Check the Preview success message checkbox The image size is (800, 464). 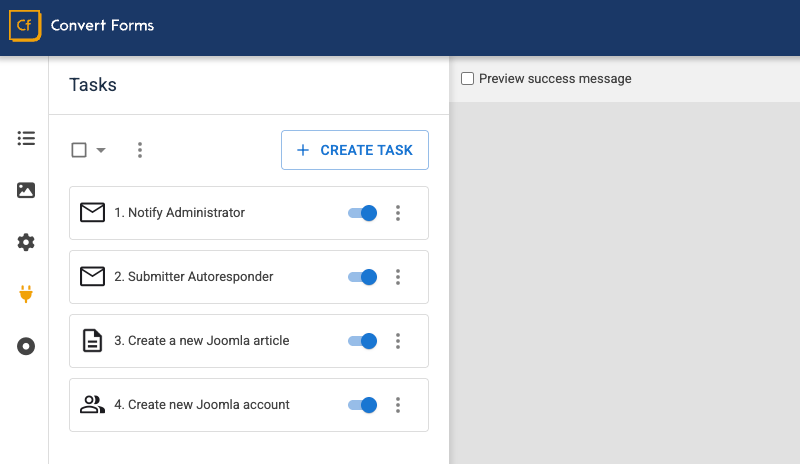[467, 79]
